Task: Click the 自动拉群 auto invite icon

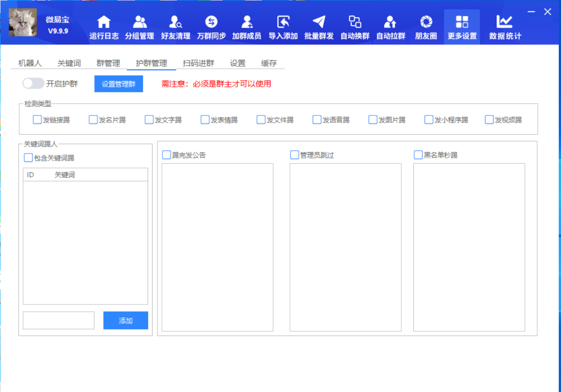Action: [x=390, y=26]
